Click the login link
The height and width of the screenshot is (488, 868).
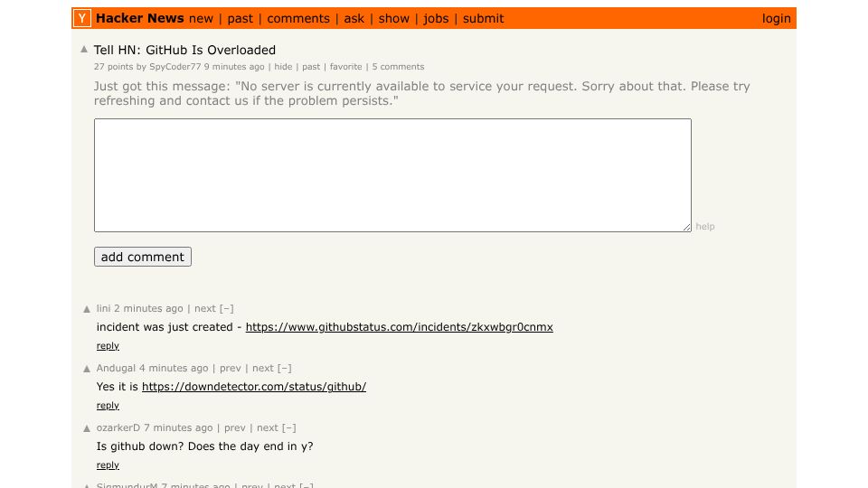(776, 19)
